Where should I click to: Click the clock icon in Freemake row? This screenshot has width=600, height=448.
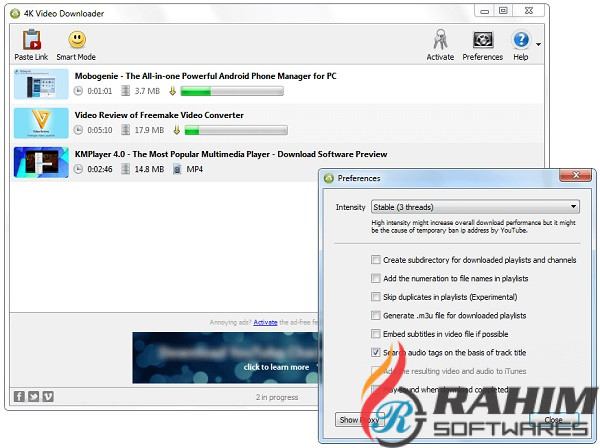[78, 130]
